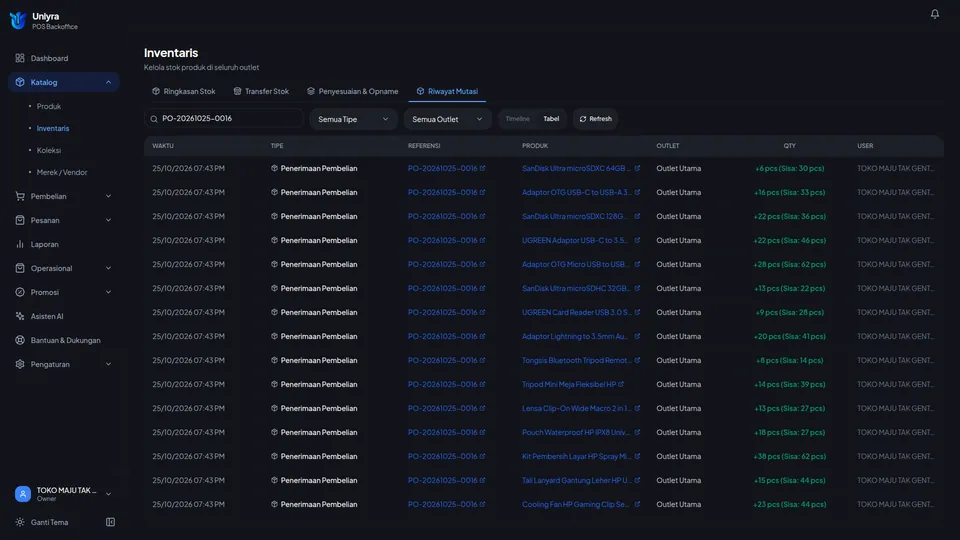The height and width of the screenshot is (540, 960).
Task: Open external link icon beside Tripod Mini Meja
Action: point(621,384)
